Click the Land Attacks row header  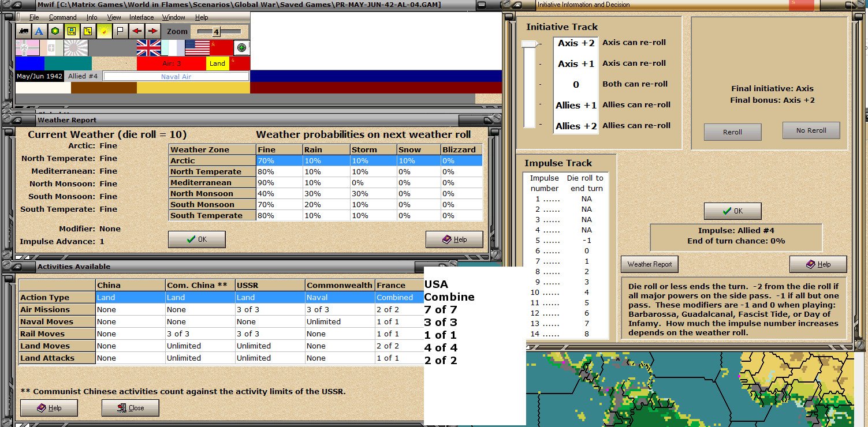pyautogui.click(x=57, y=358)
